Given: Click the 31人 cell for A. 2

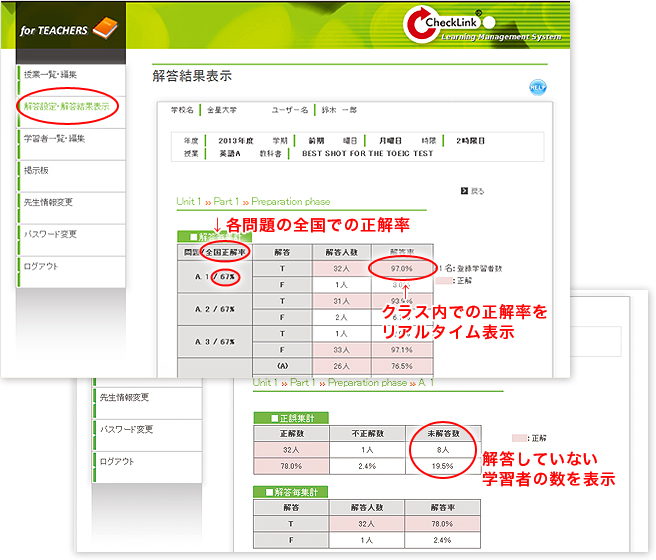Looking at the screenshot, I should tap(341, 301).
